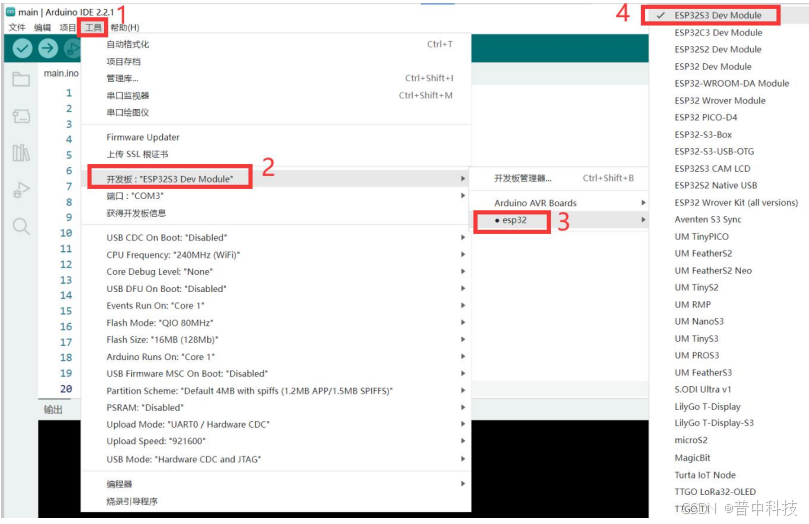Select TTGO LoRa32-OLED board

[x=729, y=492]
